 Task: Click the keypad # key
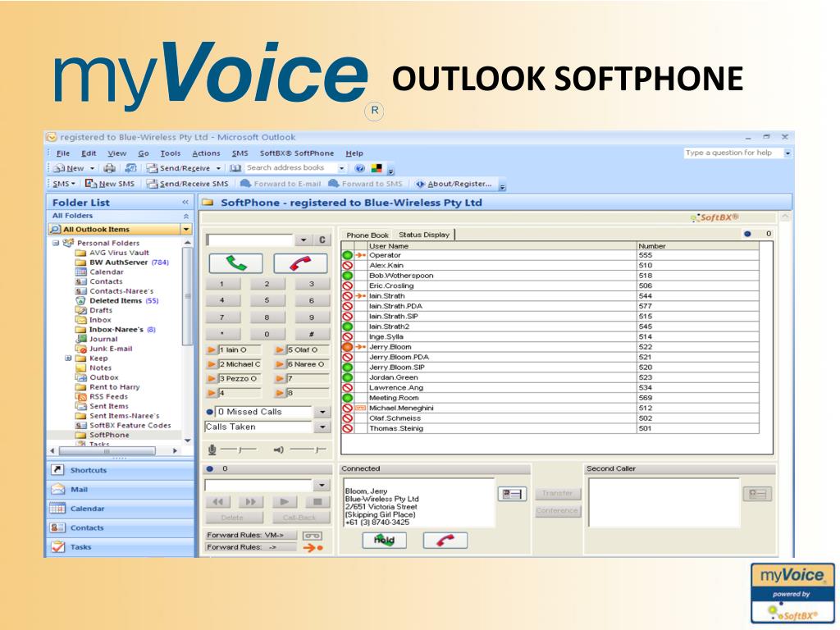click(312, 335)
